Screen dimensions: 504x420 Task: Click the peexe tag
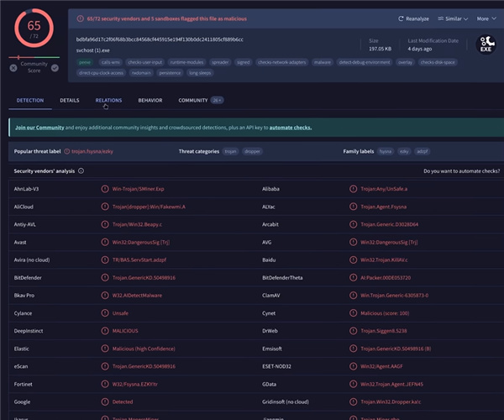85,62
